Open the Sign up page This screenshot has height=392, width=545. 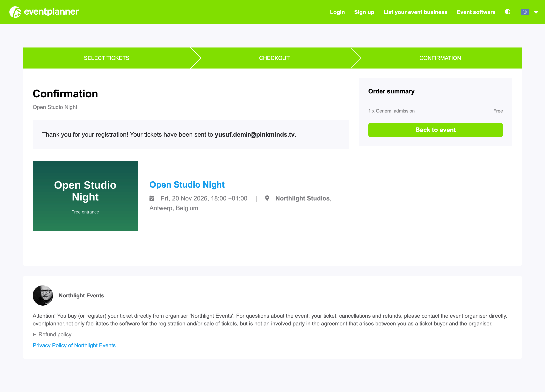364,12
